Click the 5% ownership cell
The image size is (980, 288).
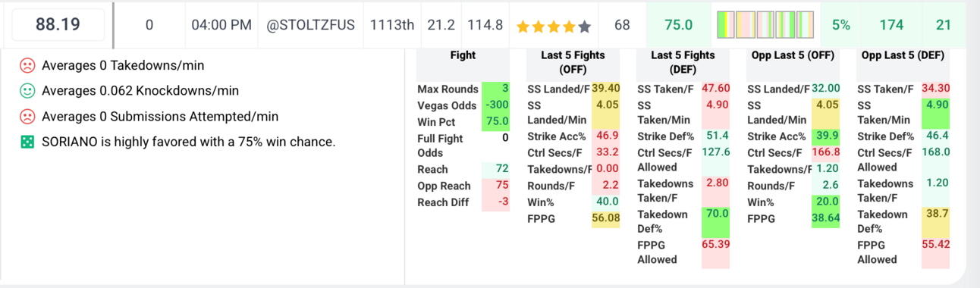840,25
